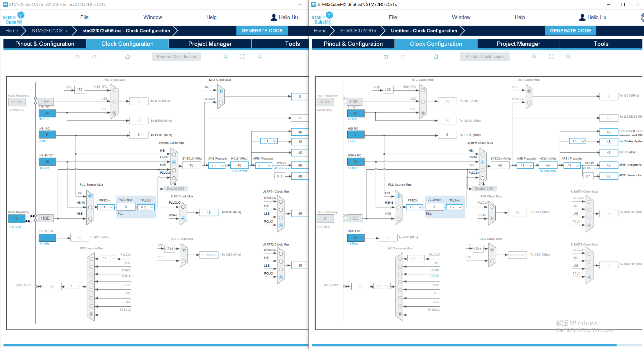Click horizontal scrollbar in right window
The width and height of the screenshot is (644, 349).
pyautogui.click(x=464, y=345)
